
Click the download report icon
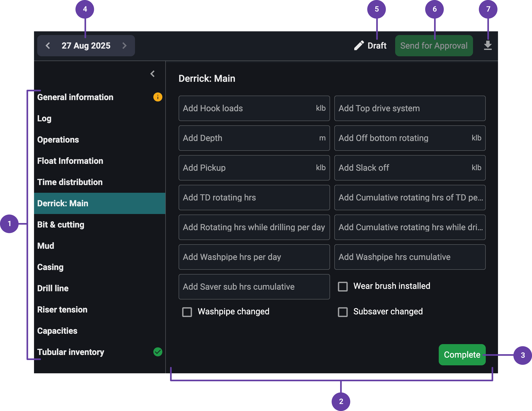pos(488,46)
